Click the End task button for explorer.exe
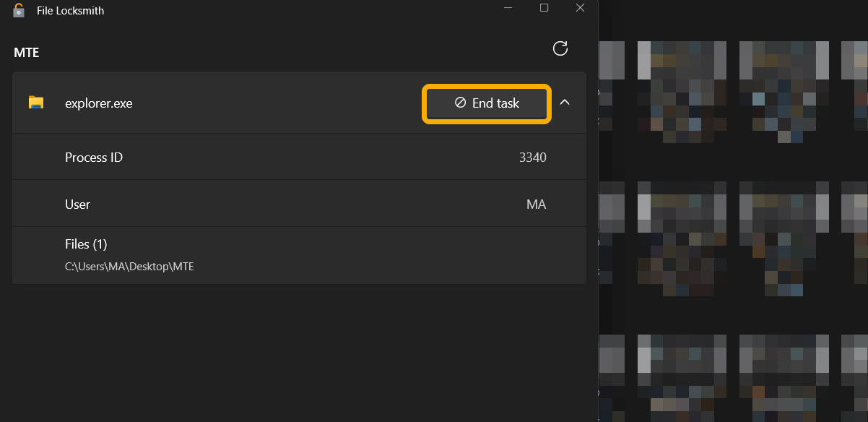Screen dimensions: 868x422 click(x=486, y=103)
